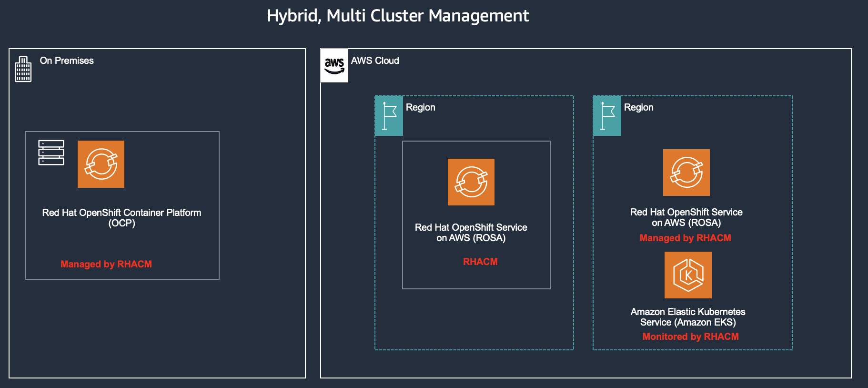
Task: Select the Amazon EKS Kubernetes icon
Action: point(688,275)
